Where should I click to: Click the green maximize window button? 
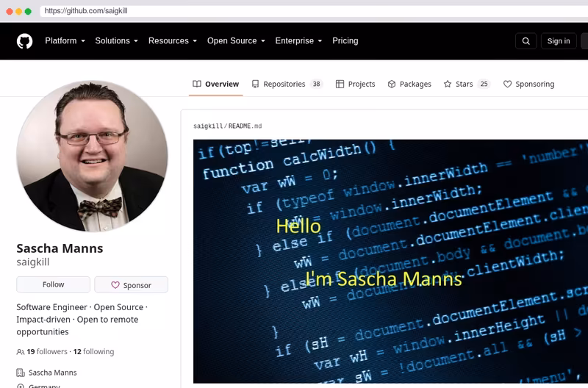tap(28, 11)
